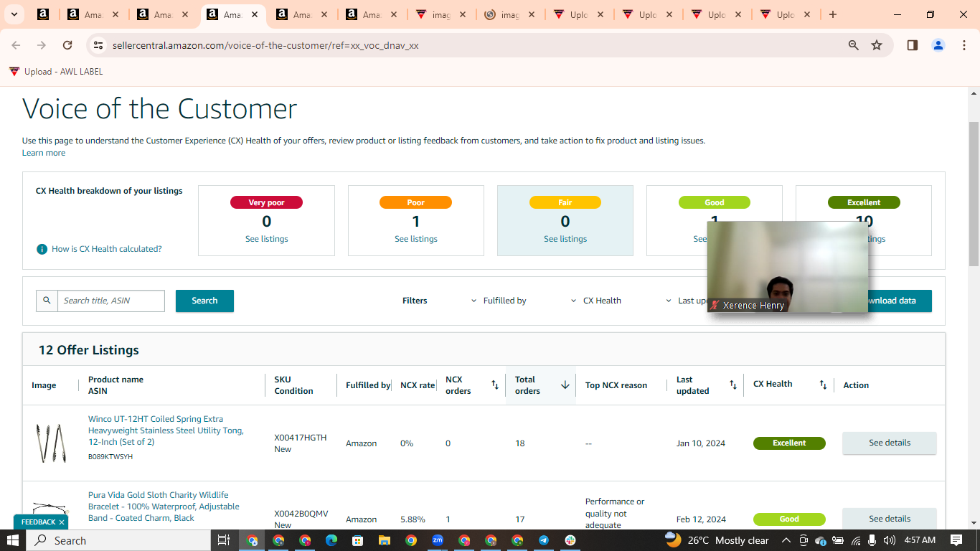Image resolution: width=980 pixels, height=551 pixels.
Task: Open Microsoft Store from the taskbar
Action: pyautogui.click(x=358, y=540)
